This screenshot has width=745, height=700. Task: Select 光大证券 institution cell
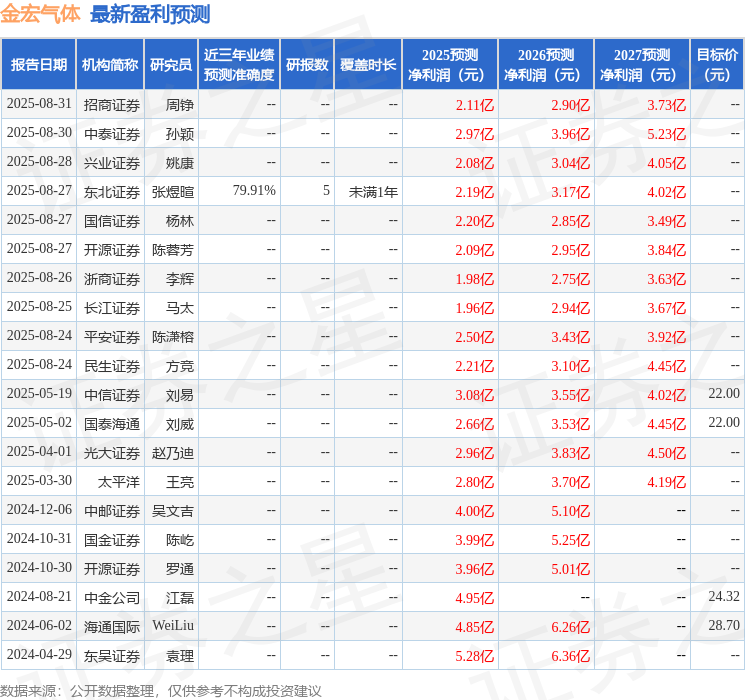(x=112, y=453)
